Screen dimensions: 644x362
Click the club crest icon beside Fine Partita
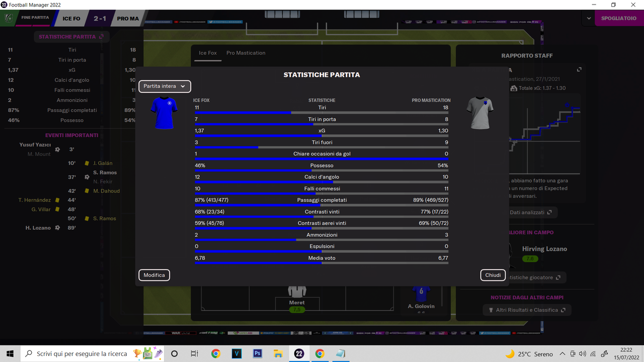(9, 18)
